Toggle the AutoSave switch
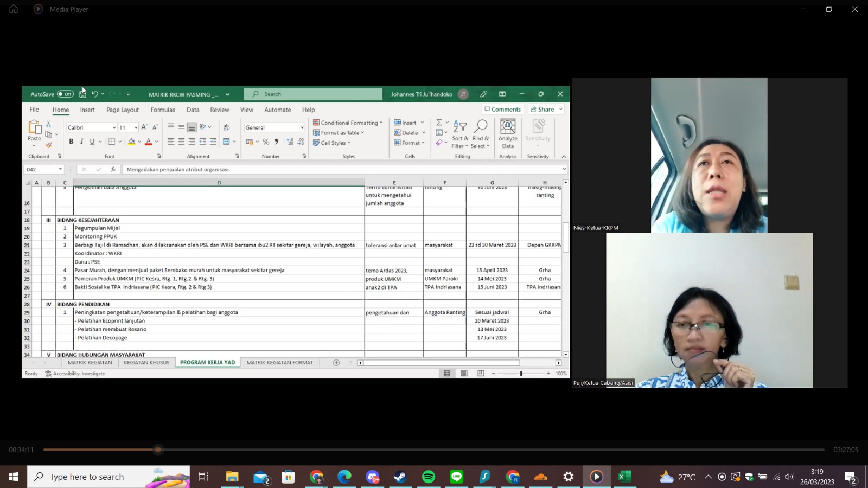 [65, 94]
